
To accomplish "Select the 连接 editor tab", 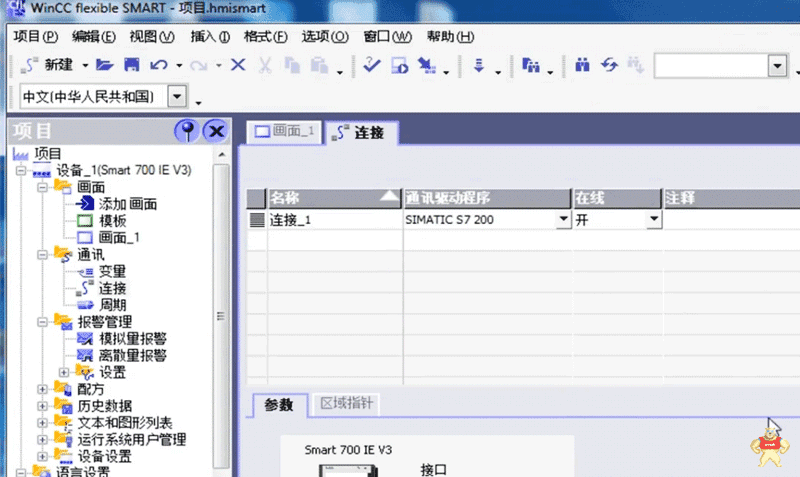I will tap(361, 133).
